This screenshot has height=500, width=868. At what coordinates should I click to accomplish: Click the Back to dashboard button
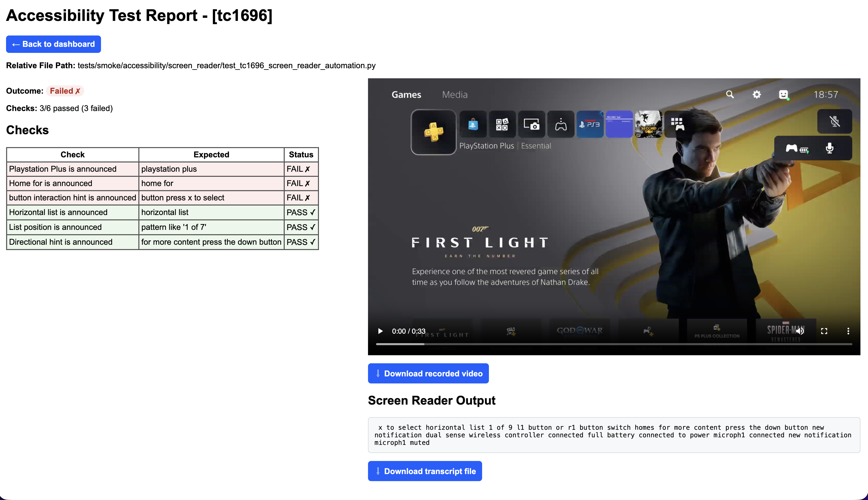coord(53,44)
